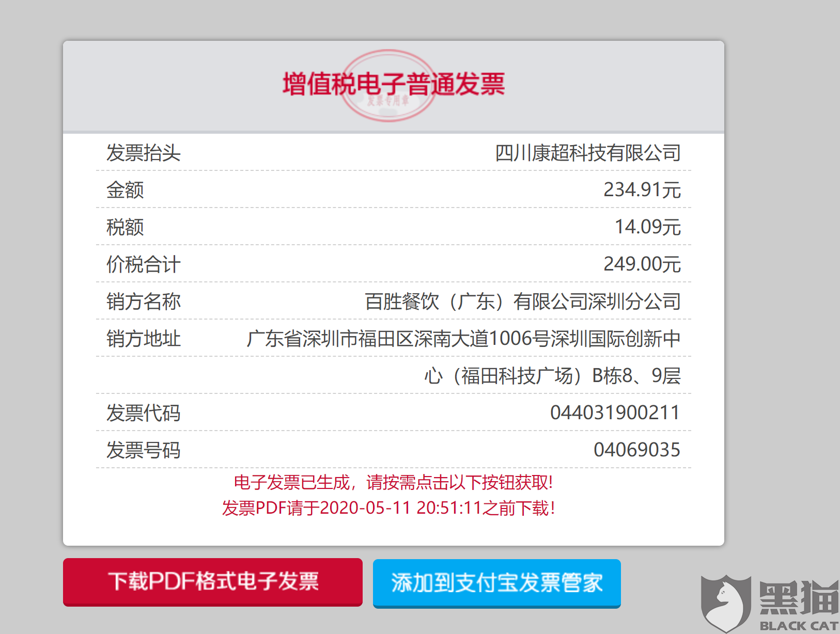Select the 发票代码 label
This screenshot has height=634, width=840.
pyautogui.click(x=144, y=413)
